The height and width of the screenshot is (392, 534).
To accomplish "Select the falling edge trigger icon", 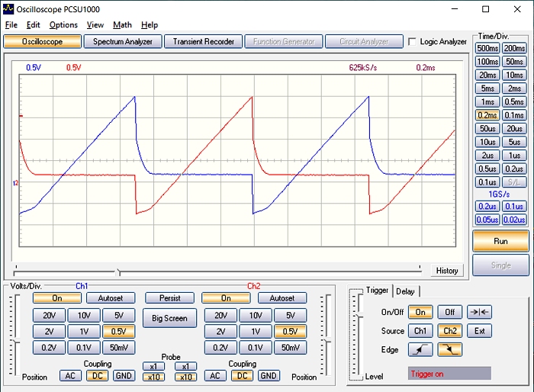I will [x=449, y=350].
